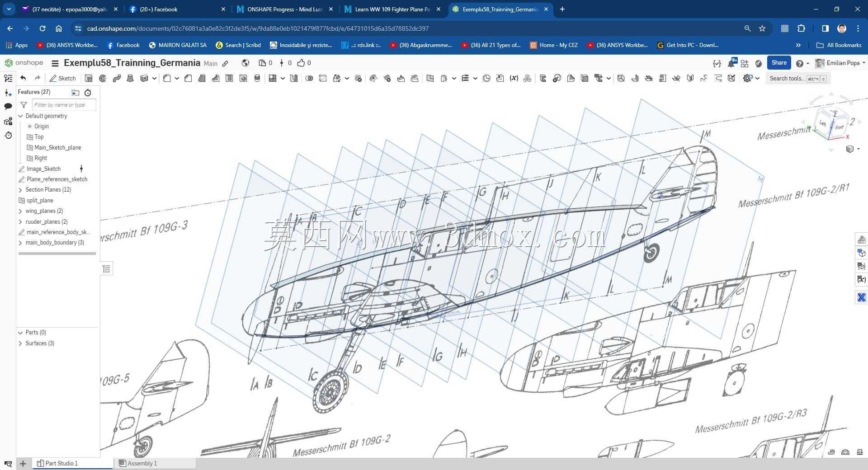This screenshot has height=470, width=868.
Task: Insert new tab with plus button at bottom
Action: [23, 463]
